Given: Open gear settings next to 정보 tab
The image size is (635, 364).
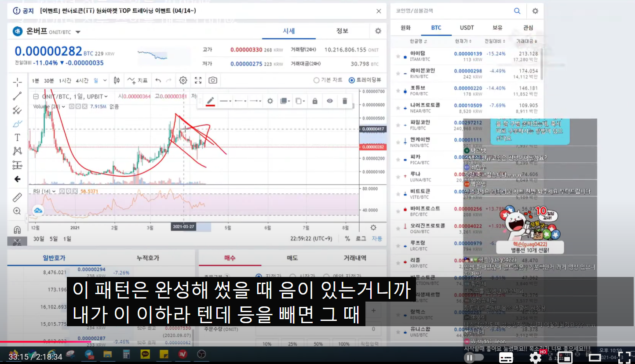Looking at the screenshot, I should (378, 31).
